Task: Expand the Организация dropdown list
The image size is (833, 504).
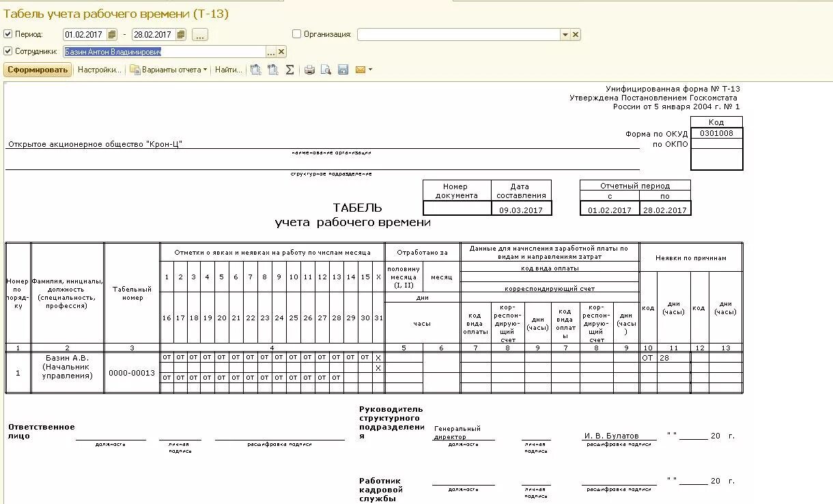Action: pyautogui.click(x=565, y=35)
